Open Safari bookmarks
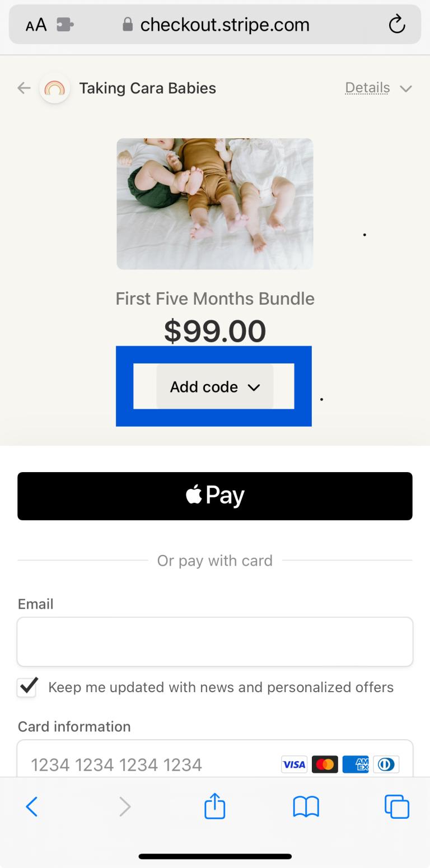 306,806
